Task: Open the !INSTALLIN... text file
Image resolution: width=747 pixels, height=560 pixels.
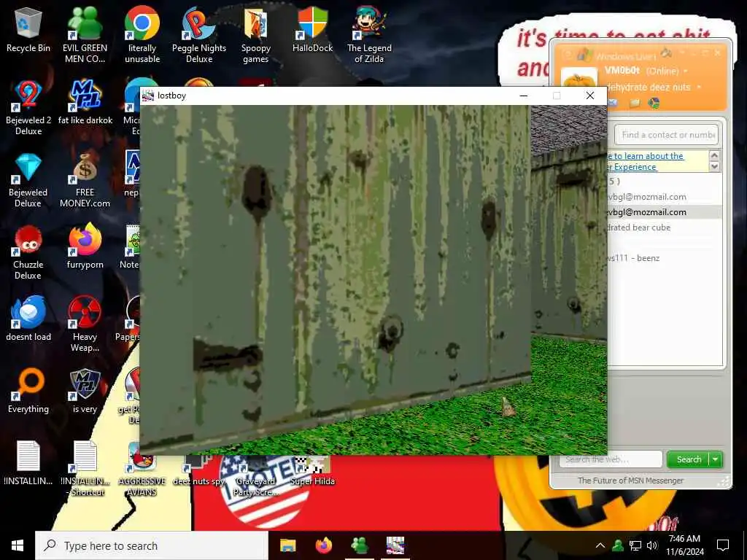Action: click(x=28, y=463)
